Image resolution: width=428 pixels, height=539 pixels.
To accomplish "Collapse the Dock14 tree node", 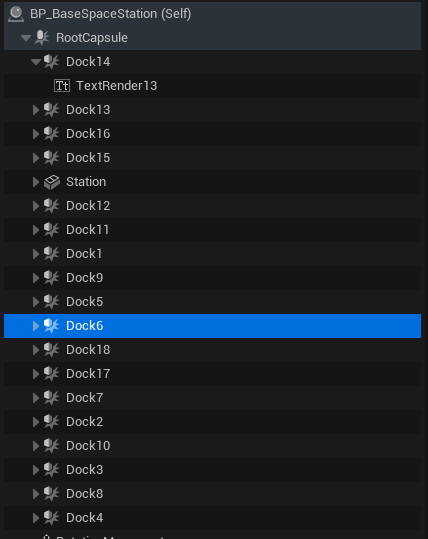I will tap(36, 62).
